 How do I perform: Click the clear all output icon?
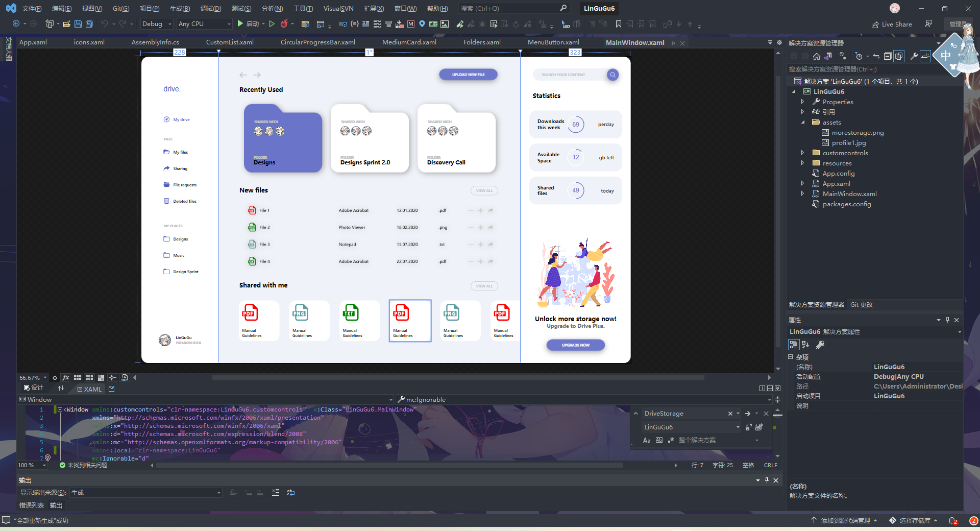(x=276, y=493)
